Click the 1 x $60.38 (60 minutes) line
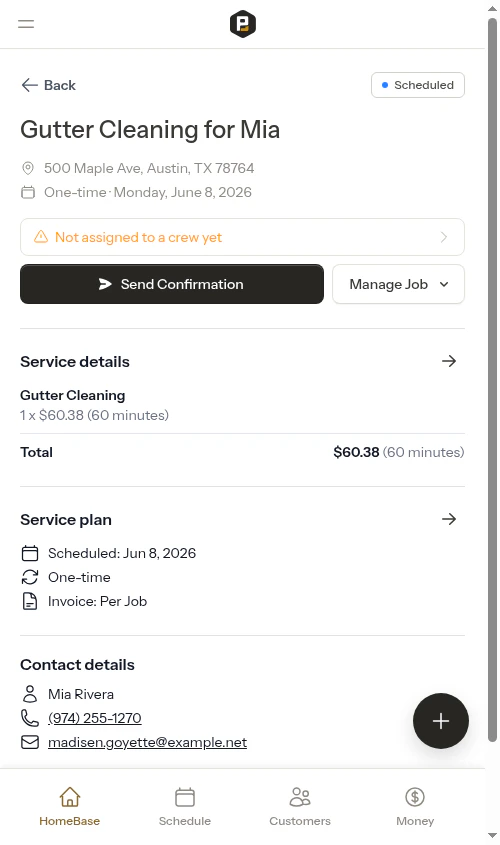500x845 pixels. (x=94, y=415)
